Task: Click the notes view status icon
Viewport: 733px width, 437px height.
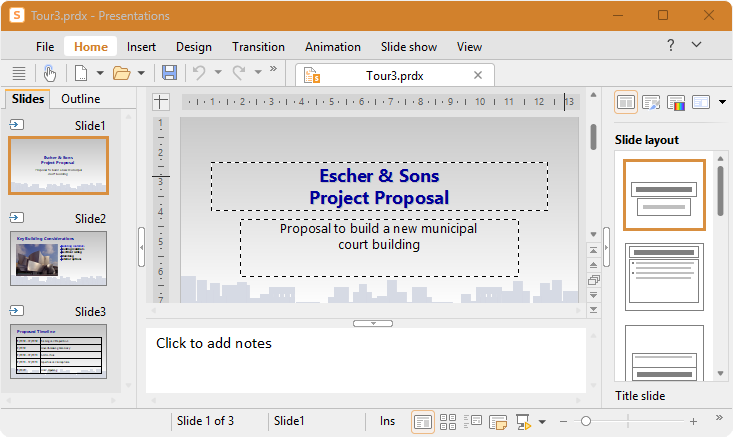Action: 498,422
